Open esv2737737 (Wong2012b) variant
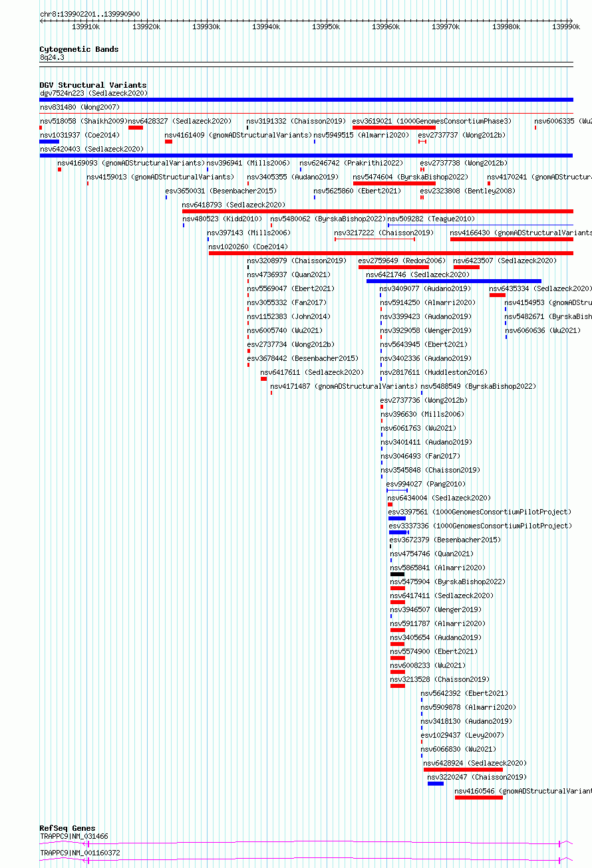 (462, 135)
